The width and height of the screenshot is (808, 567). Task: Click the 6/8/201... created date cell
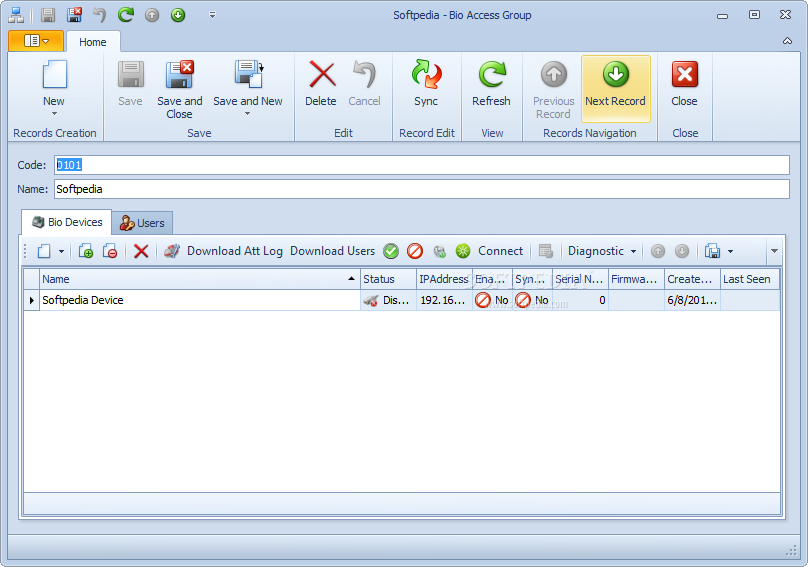coord(693,300)
